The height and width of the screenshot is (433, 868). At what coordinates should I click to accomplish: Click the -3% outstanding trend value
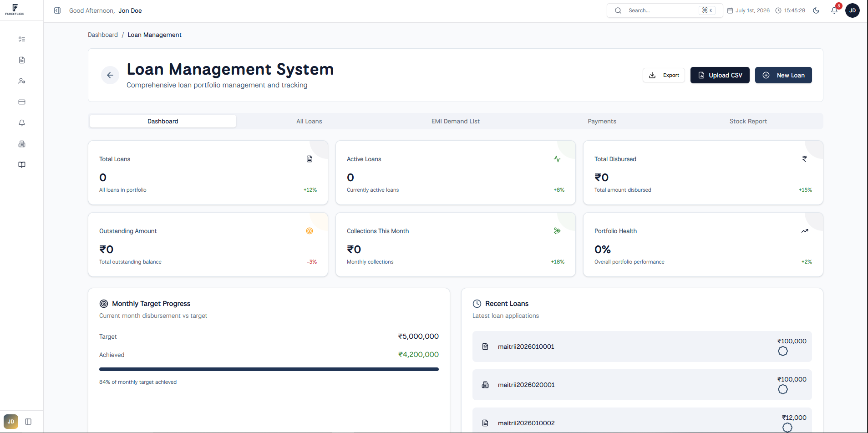click(x=312, y=262)
